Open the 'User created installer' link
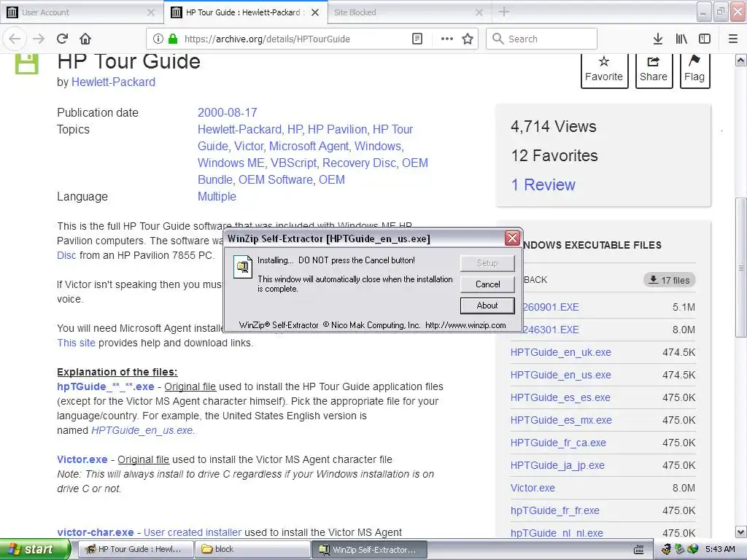 (x=193, y=532)
